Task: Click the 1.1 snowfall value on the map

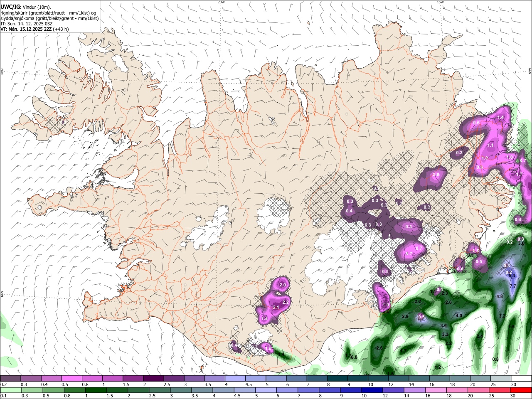Action: click(x=491, y=145)
